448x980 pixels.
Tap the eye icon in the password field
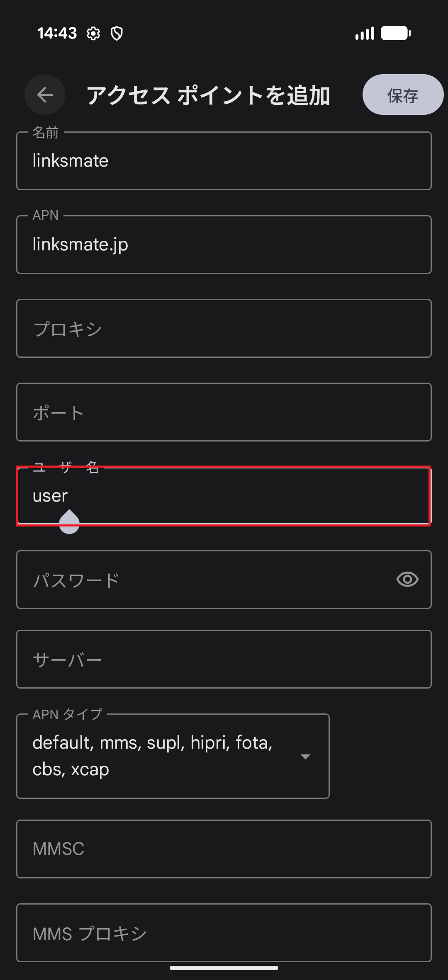click(408, 580)
